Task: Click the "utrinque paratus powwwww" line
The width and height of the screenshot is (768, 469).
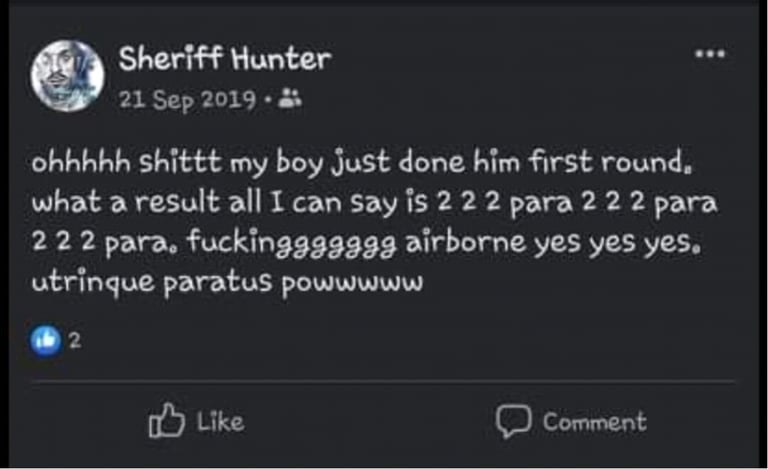Action: pyautogui.click(x=230, y=283)
